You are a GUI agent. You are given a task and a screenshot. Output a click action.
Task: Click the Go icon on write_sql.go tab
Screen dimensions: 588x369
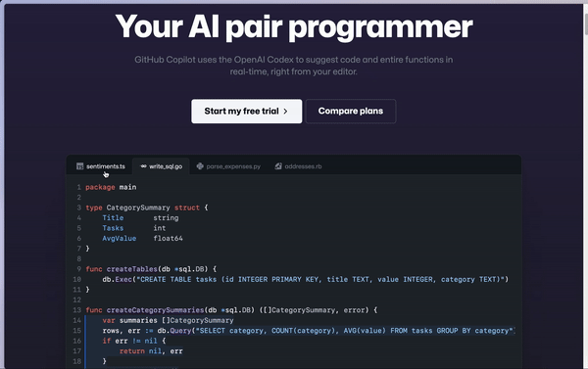[144, 166]
